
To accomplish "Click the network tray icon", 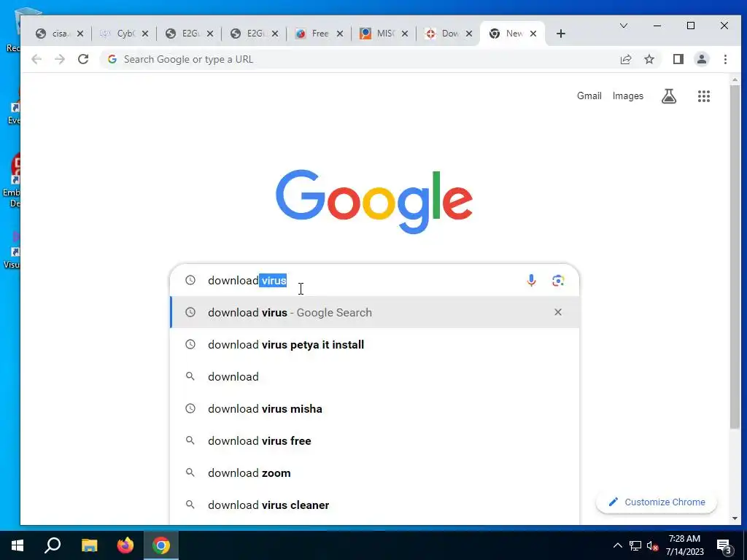I will tap(635, 545).
